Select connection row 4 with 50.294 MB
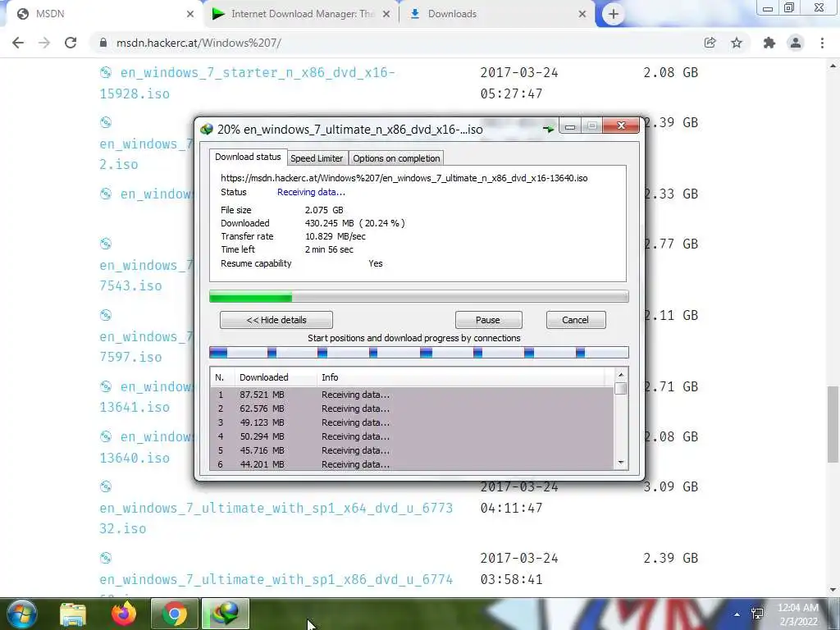Screen dimensions: 840x630 tap(412, 436)
